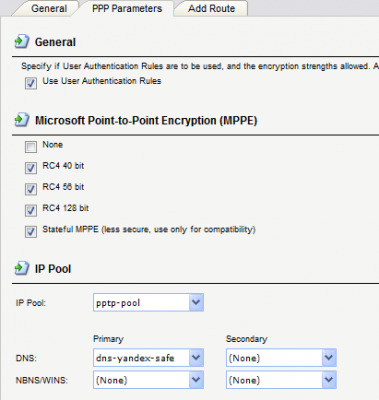Image resolution: width=379 pixels, height=400 pixels.
Task: Open the Secondary NBNS/WINS dropdown
Action: coord(329,380)
